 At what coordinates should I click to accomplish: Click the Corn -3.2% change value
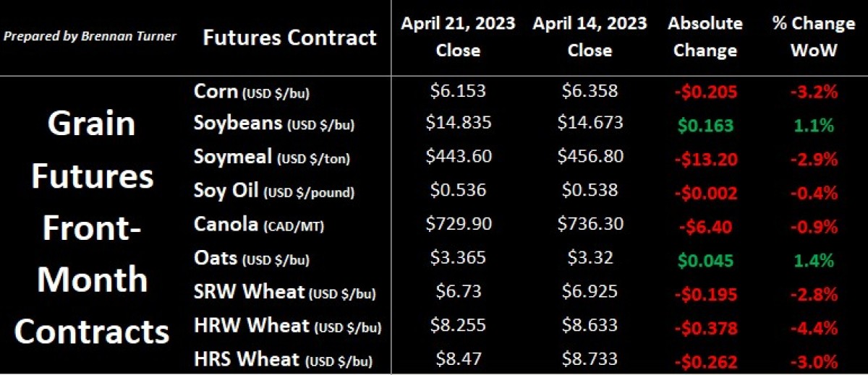[813, 92]
